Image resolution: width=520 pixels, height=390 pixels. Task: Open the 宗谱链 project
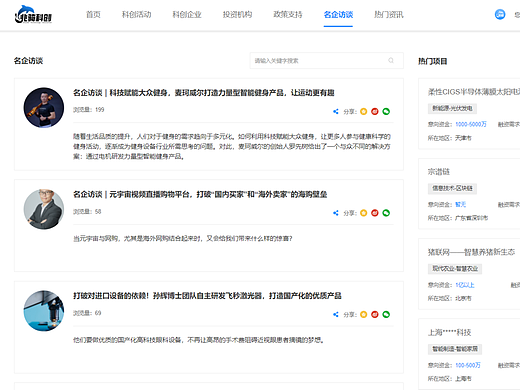(x=439, y=172)
